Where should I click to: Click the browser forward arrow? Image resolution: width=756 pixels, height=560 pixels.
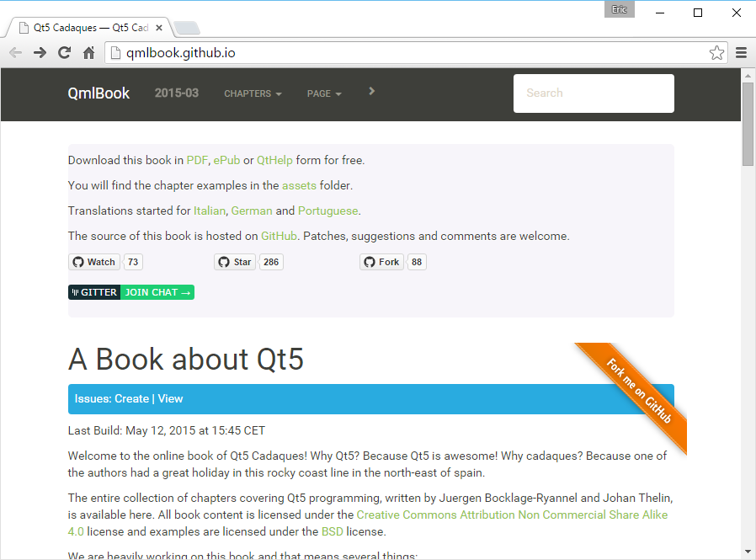[x=40, y=52]
